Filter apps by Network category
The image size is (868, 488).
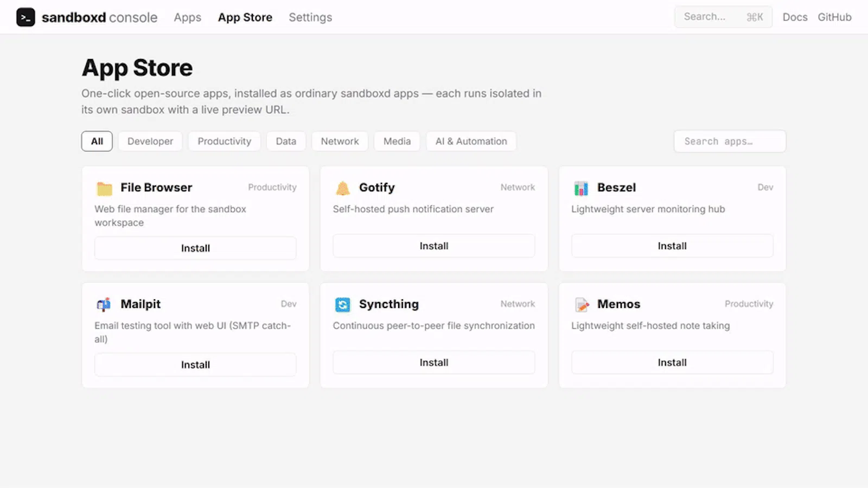click(340, 142)
